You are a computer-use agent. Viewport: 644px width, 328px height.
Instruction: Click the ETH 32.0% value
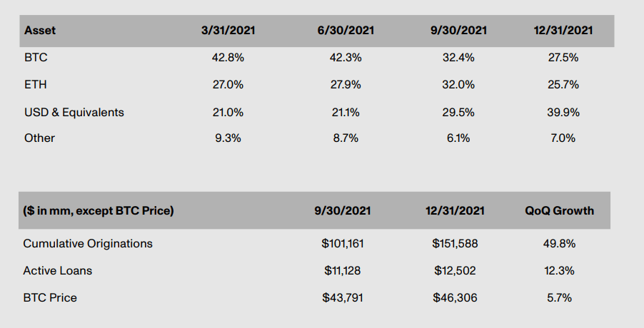coord(458,85)
